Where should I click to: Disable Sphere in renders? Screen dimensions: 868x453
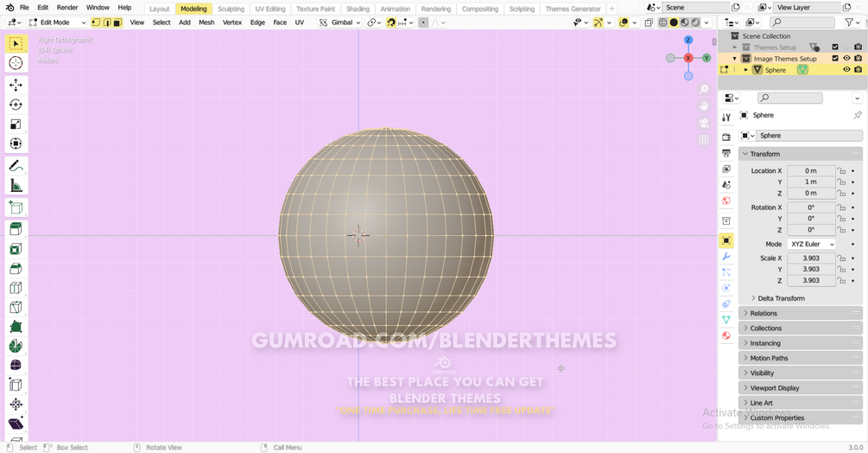[858, 70]
